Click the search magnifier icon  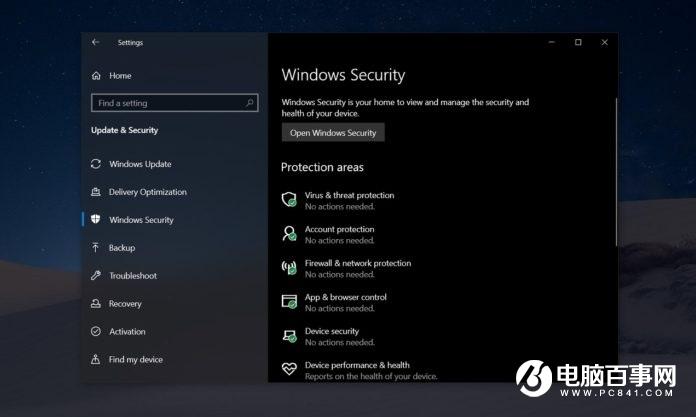click(x=249, y=103)
